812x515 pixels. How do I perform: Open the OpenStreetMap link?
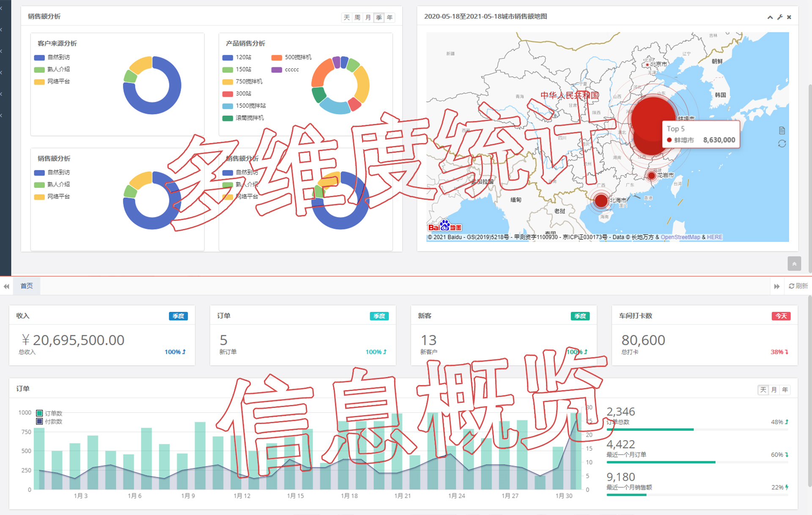[x=680, y=237]
